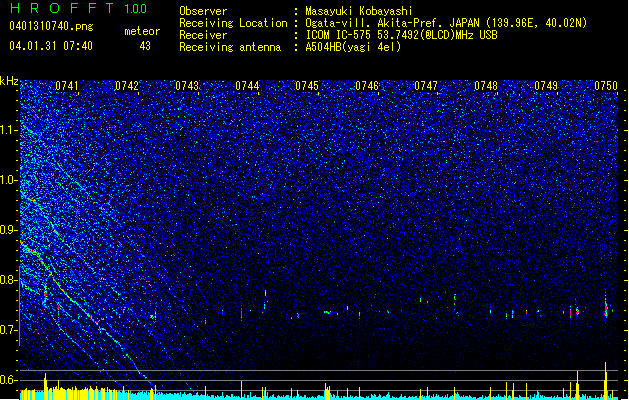Click the tall yellow signal peak below 0750
Screen dimensions: 629x400
pyautogui.click(x=606, y=380)
